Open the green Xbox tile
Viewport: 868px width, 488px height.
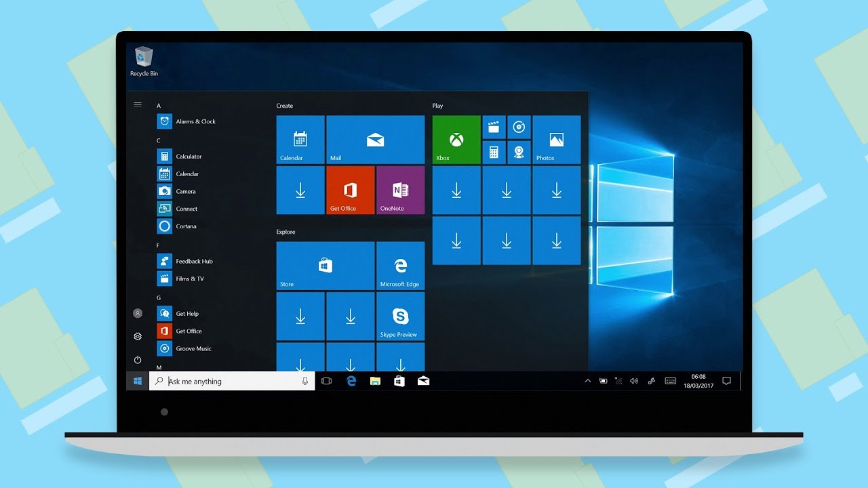(456, 140)
